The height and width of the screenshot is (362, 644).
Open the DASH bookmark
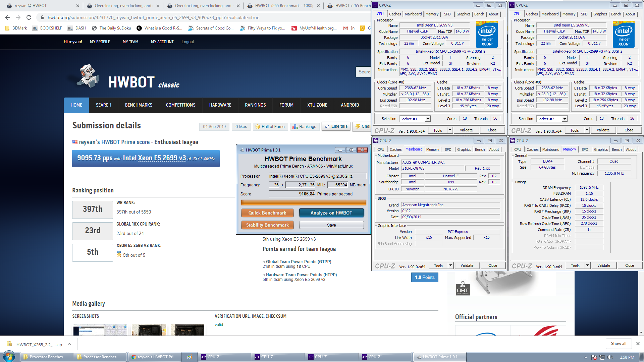[x=77, y=28]
